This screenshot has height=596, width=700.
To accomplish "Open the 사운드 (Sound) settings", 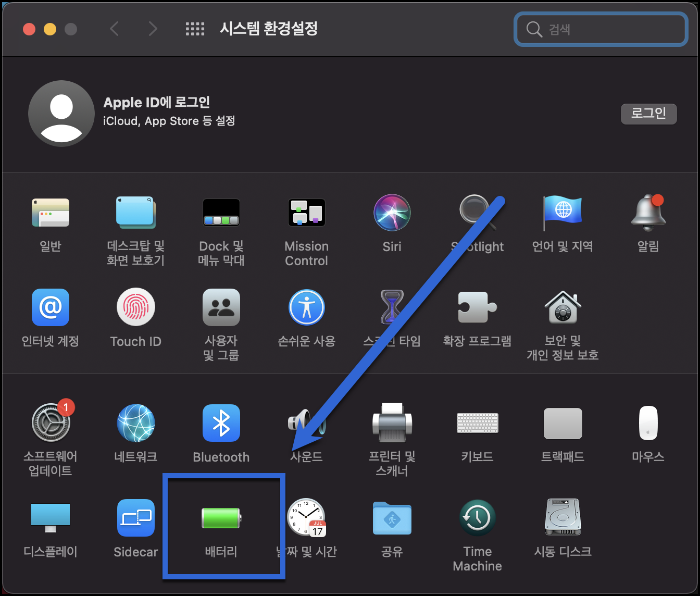I will pyautogui.click(x=306, y=423).
